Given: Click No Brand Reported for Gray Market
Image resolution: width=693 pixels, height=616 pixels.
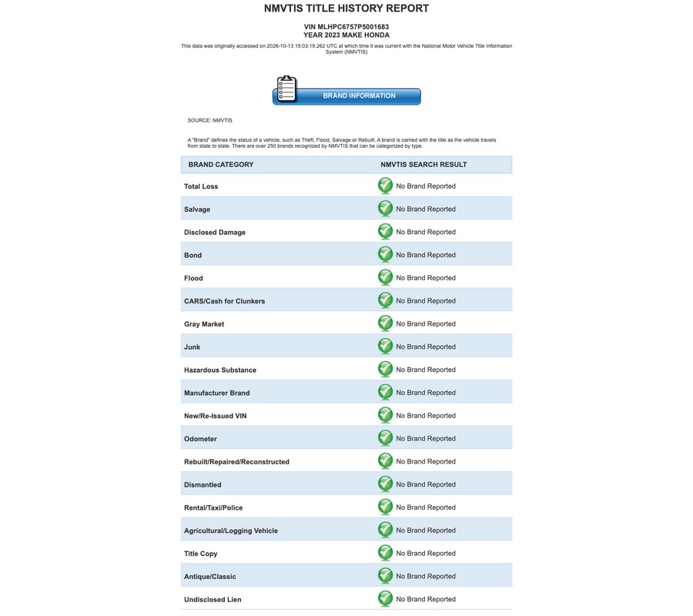Looking at the screenshot, I should [426, 324].
